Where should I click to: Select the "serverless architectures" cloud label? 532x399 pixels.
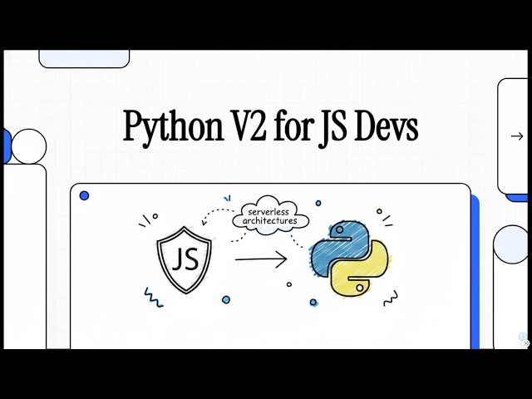[x=270, y=216]
